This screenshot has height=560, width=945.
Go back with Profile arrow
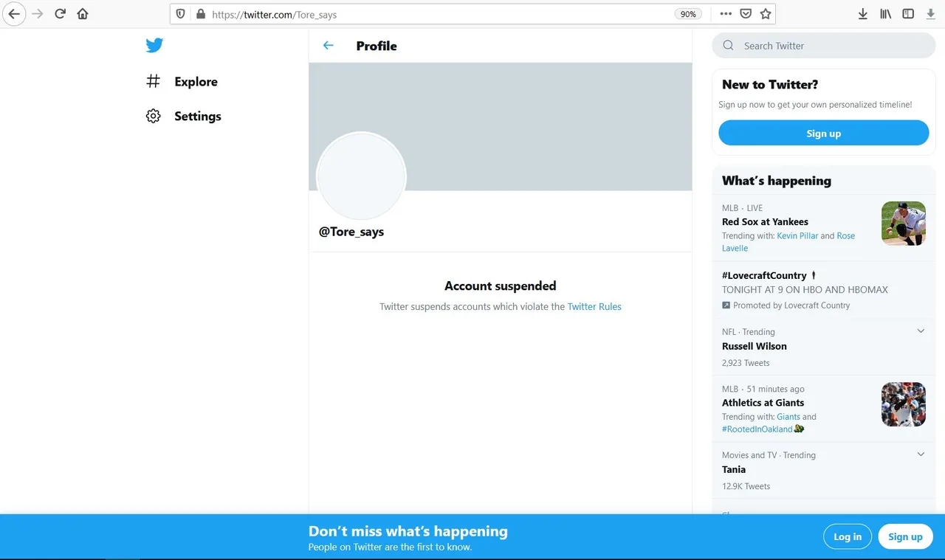(329, 46)
